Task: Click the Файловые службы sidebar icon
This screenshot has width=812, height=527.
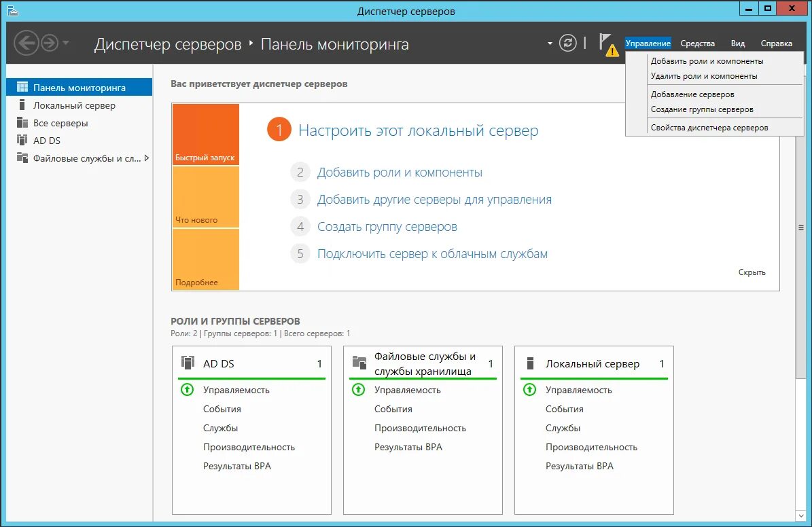Action: point(22,158)
